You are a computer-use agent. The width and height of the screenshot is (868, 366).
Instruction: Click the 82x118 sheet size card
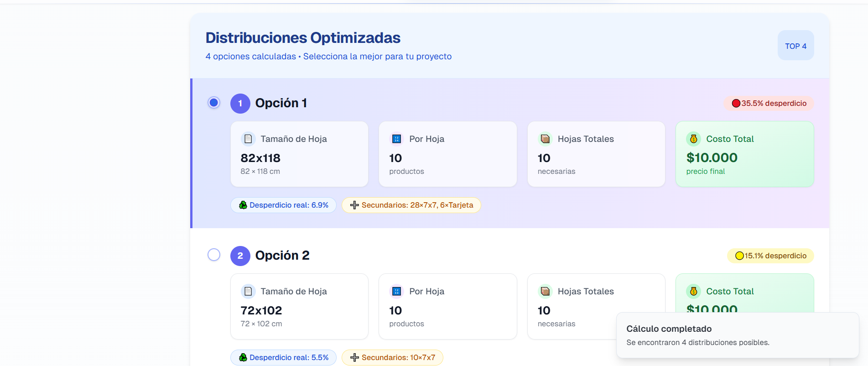(x=299, y=154)
